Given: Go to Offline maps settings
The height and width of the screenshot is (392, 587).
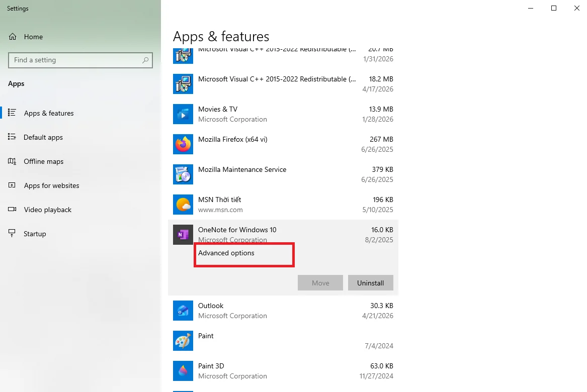Looking at the screenshot, I should click(x=80, y=161).
